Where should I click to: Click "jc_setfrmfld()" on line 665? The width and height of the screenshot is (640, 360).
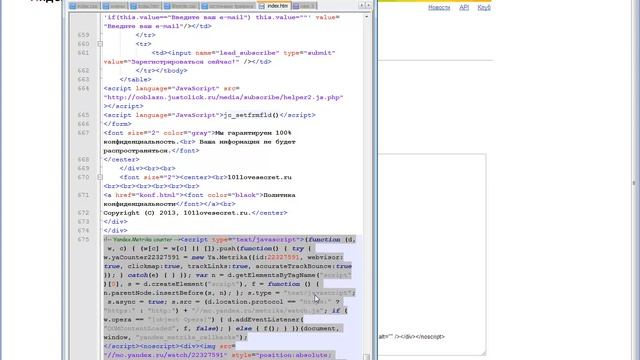pyautogui.click(x=251, y=115)
